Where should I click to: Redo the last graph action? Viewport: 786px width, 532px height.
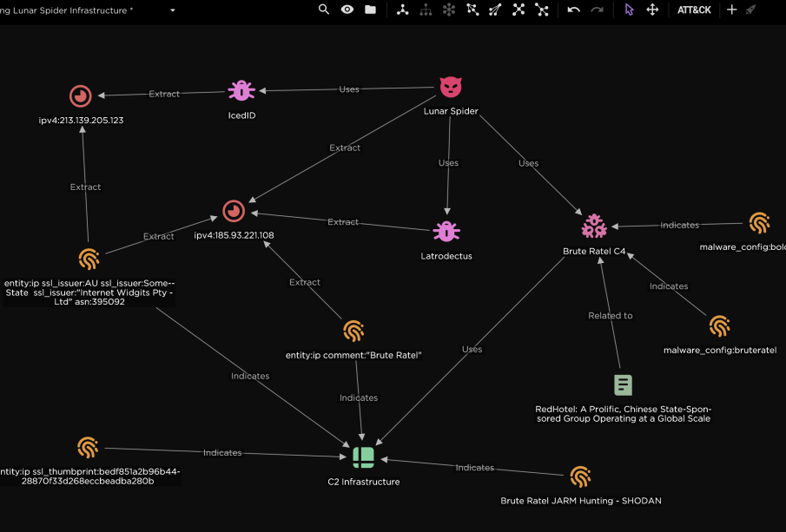coord(597,10)
